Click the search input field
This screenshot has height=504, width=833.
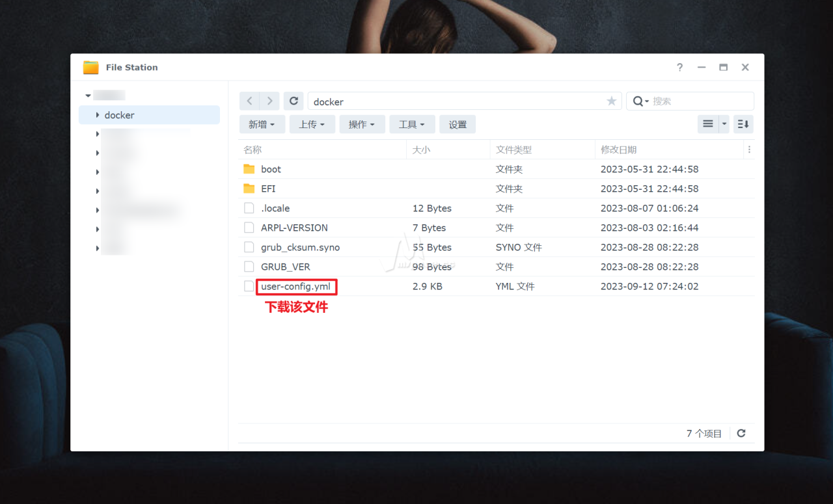(x=702, y=101)
